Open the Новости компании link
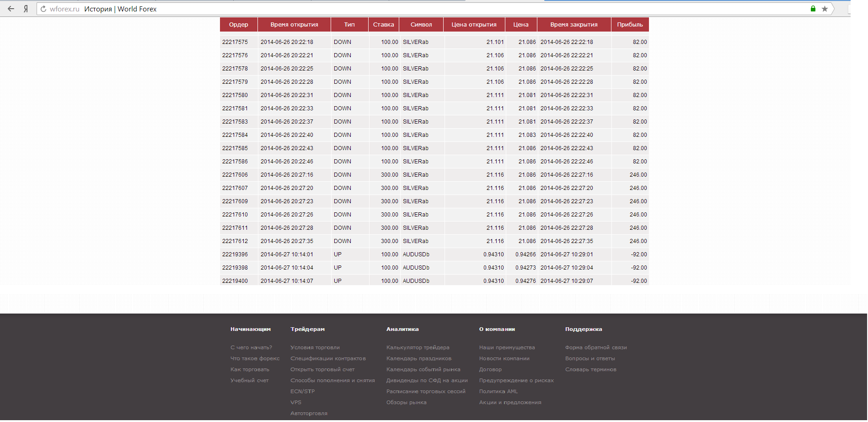The height and width of the screenshot is (422, 868). 504,358
